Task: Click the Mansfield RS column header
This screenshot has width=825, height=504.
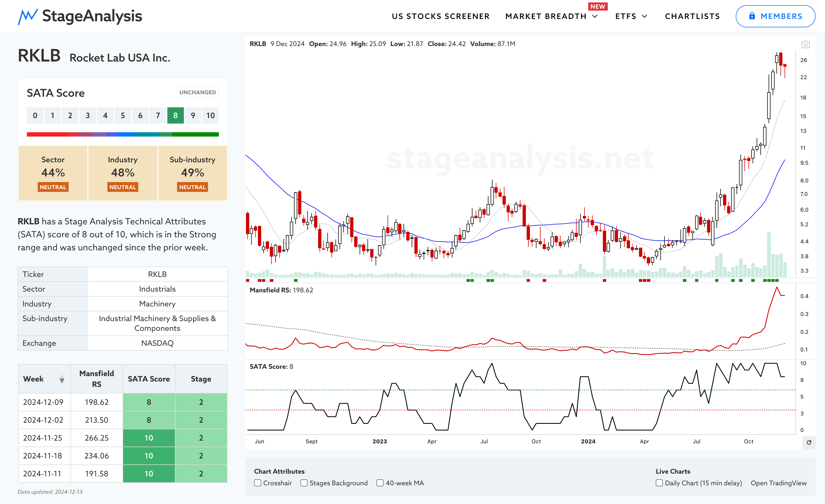Action: [97, 379]
